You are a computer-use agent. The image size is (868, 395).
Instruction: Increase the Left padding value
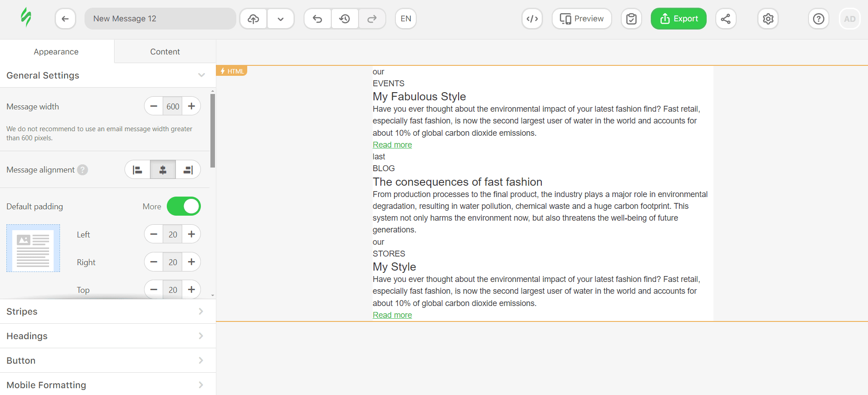coord(191,234)
